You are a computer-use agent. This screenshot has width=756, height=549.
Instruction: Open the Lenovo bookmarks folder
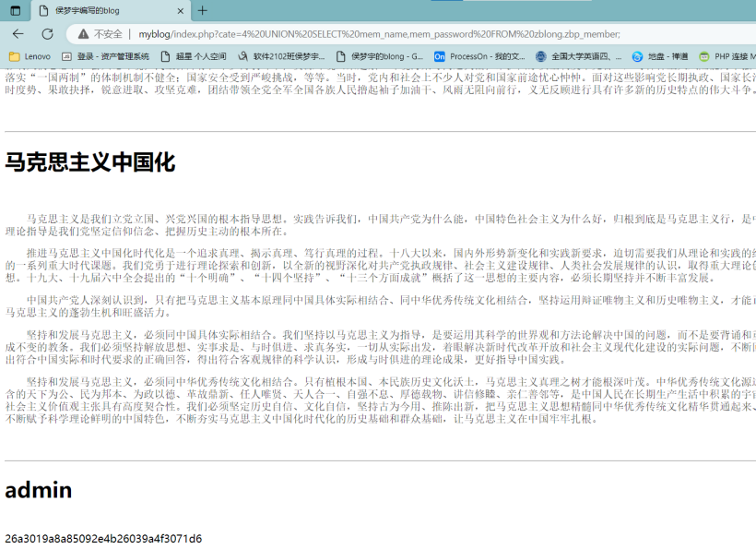click(30, 56)
